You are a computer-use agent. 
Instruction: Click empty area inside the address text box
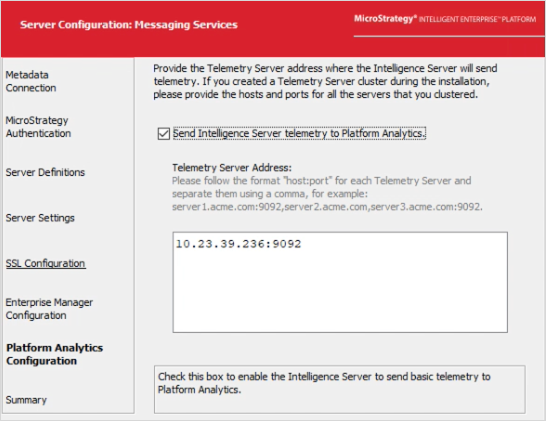(x=340, y=293)
